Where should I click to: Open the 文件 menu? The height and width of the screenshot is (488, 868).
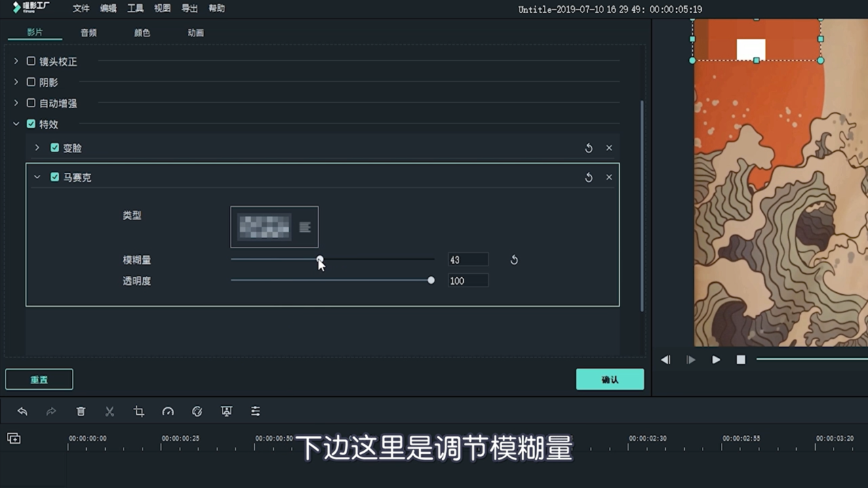[81, 9]
